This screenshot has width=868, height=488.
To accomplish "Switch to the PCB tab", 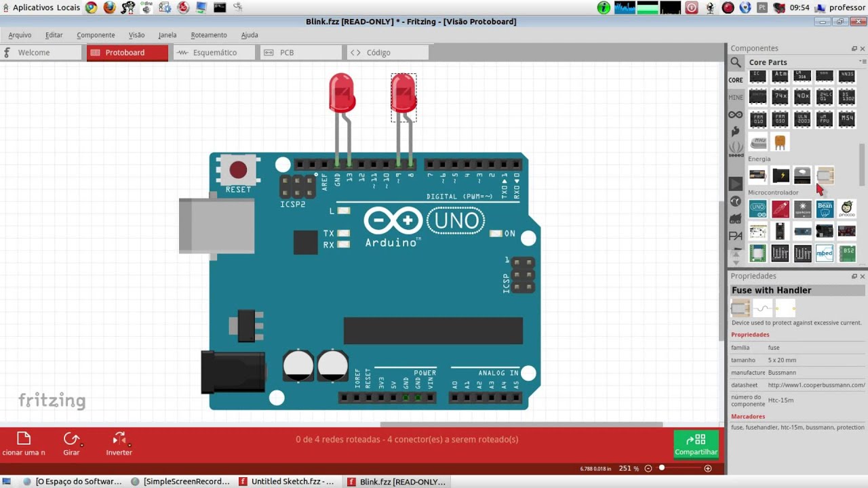I will coord(301,53).
